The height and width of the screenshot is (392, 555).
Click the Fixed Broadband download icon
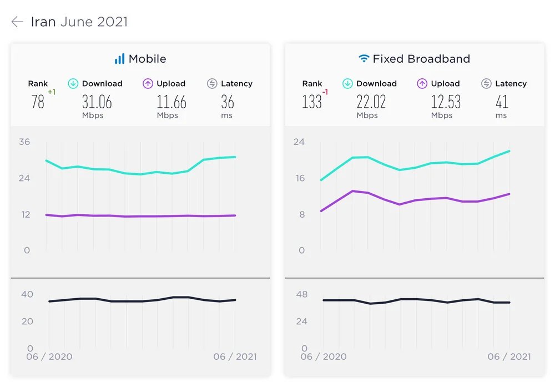coord(347,84)
